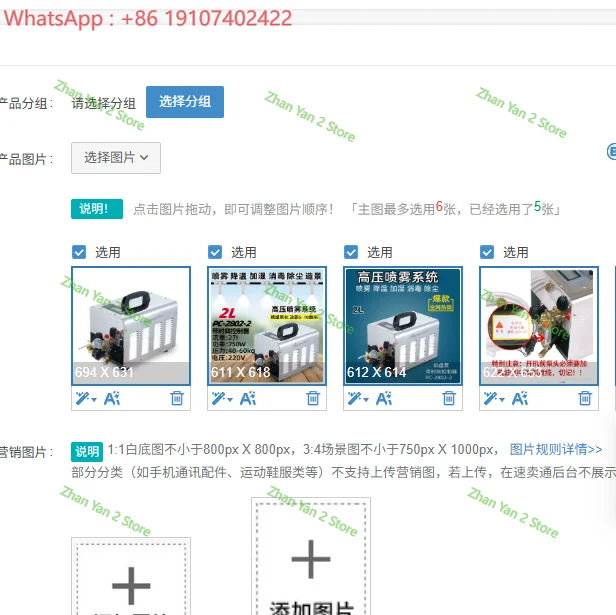616x615 pixels.
Task: Uncheck 选用 for the first image
Action: point(79,252)
